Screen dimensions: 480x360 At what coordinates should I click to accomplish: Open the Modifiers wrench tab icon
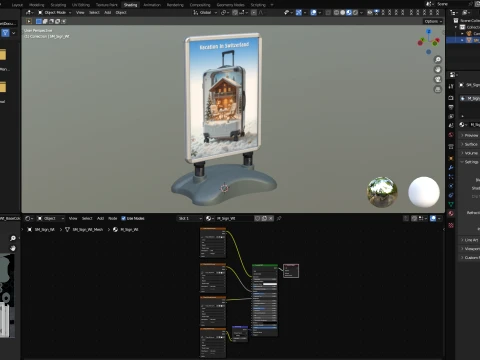(451, 168)
